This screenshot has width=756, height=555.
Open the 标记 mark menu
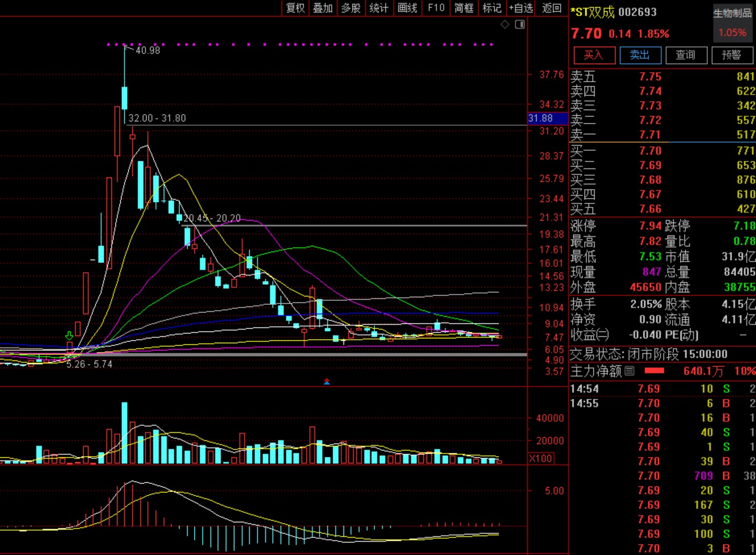[x=492, y=8]
